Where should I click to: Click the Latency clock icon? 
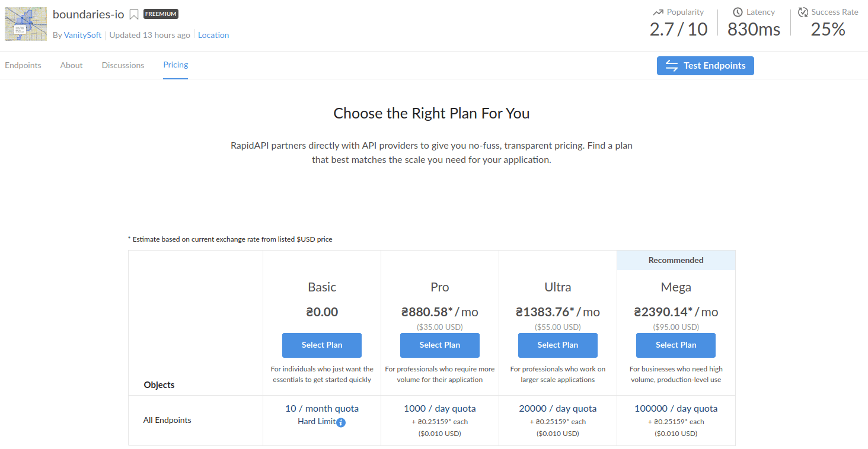[738, 12]
